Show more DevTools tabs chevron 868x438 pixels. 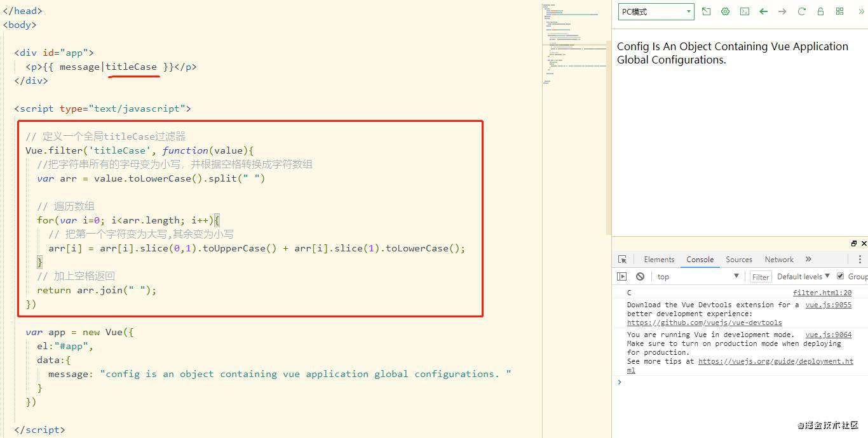coord(808,260)
